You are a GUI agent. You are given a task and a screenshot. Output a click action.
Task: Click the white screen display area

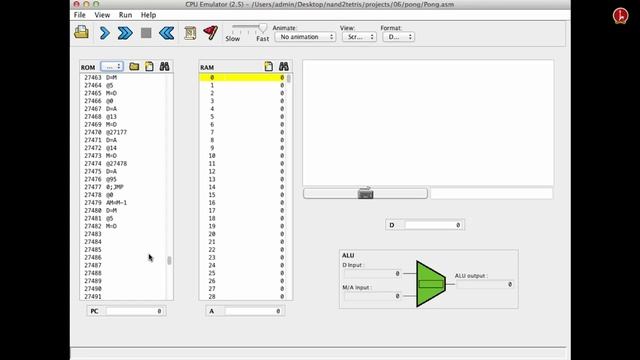[x=428, y=123]
